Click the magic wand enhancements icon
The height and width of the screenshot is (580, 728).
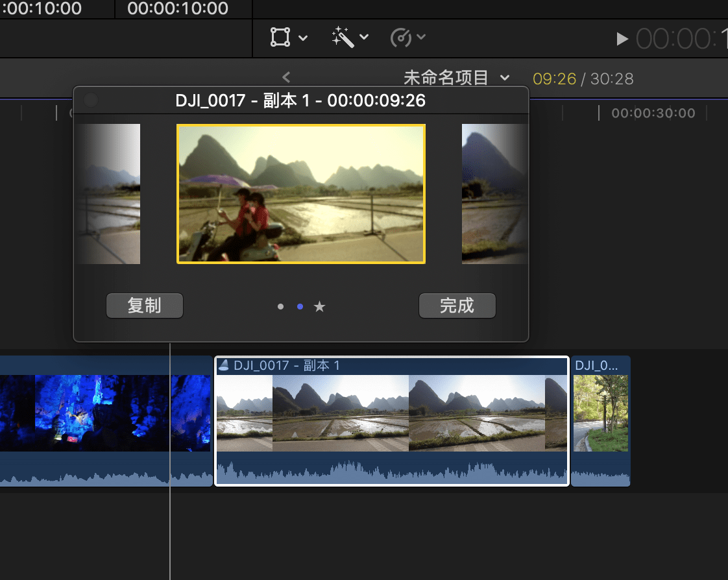[x=342, y=37]
